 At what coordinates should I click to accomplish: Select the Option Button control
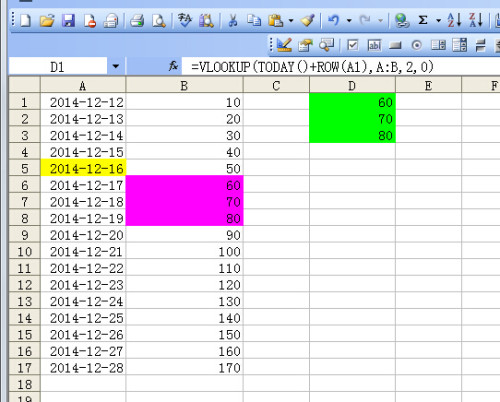[417, 45]
